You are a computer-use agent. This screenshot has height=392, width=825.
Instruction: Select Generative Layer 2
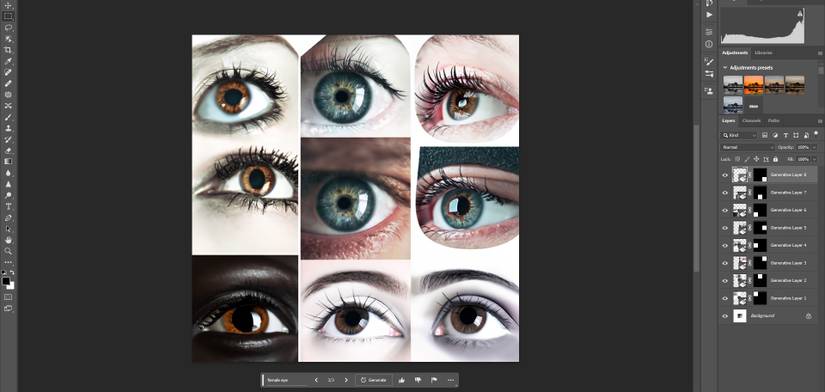click(769, 281)
